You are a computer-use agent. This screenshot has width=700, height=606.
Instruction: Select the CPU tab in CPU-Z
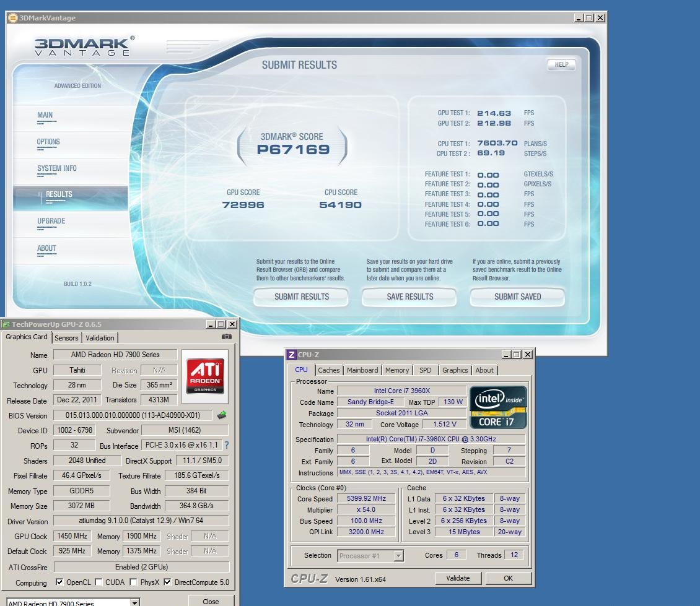[301, 370]
